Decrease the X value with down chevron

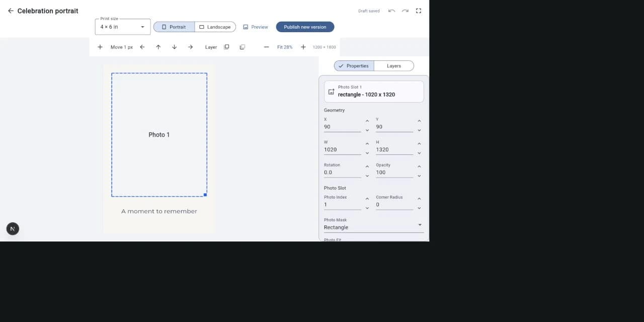point(367,130)
